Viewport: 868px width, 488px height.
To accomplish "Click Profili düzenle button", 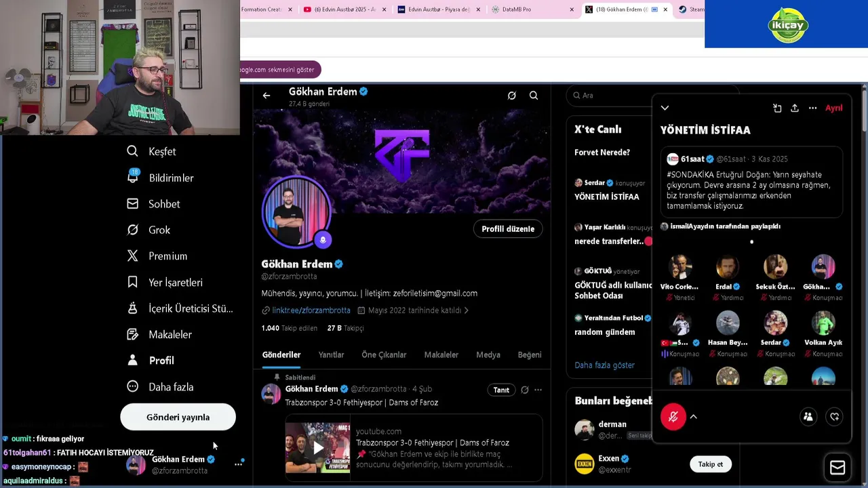I will pyautogui.click(x=508, y=229).
